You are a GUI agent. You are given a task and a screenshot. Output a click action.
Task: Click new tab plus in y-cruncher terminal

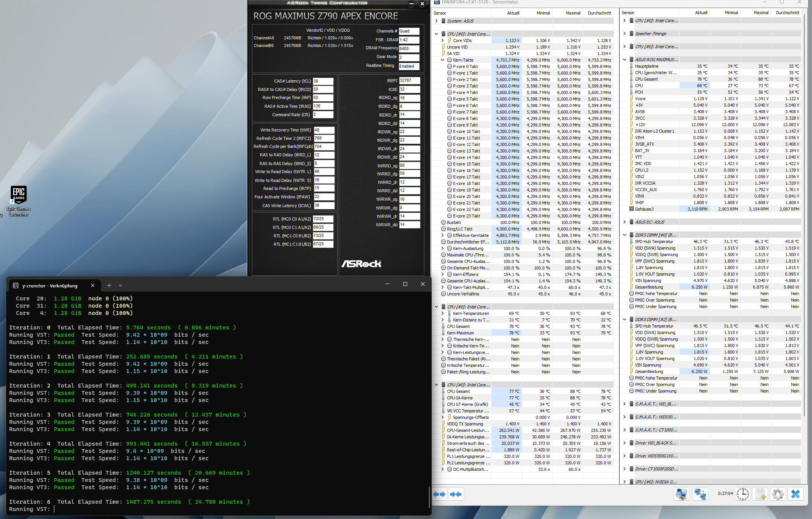point(109,285)
